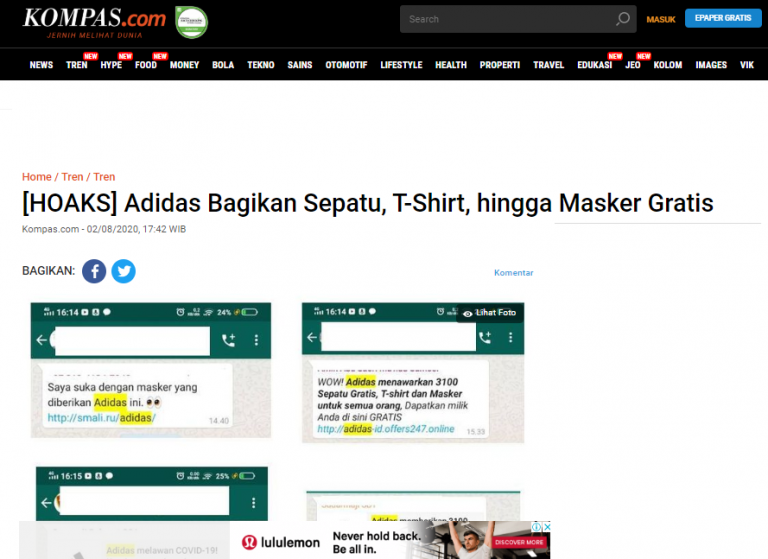The width and height of the screenshot is (768, 559).
Task: Click the [HOAKS] Adidas article headline
Action: 368,203
